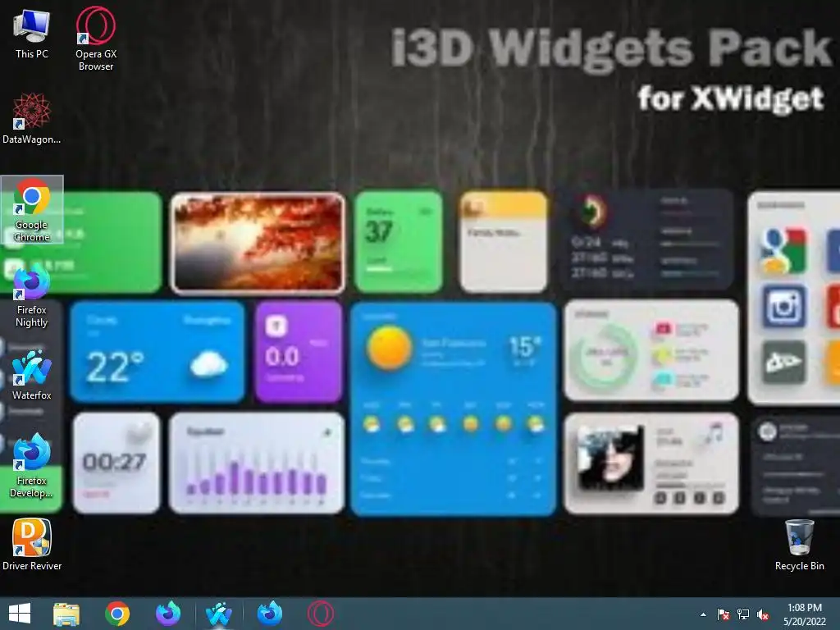The height and width of the screenshot is (630, 840).
Task: Select the Firefox Developer desktop shortcut
Action: pyautogui.click(x=32, y=466)
